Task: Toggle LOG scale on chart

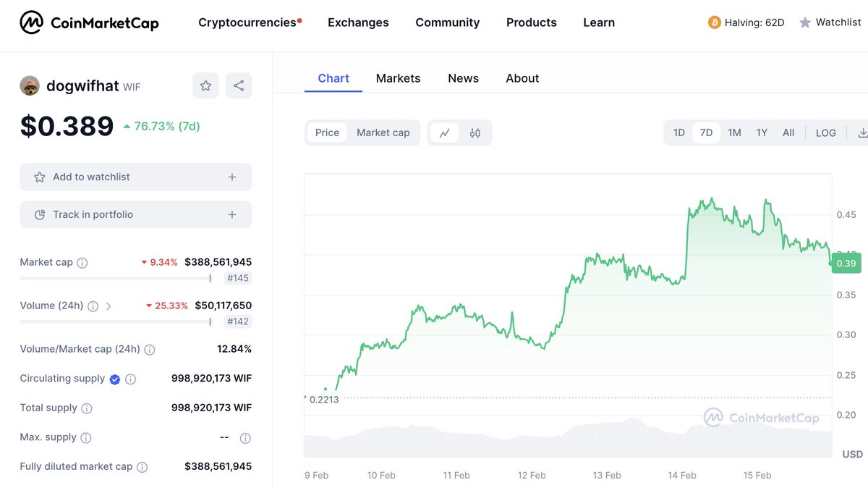Action: [x=825, y=132]
